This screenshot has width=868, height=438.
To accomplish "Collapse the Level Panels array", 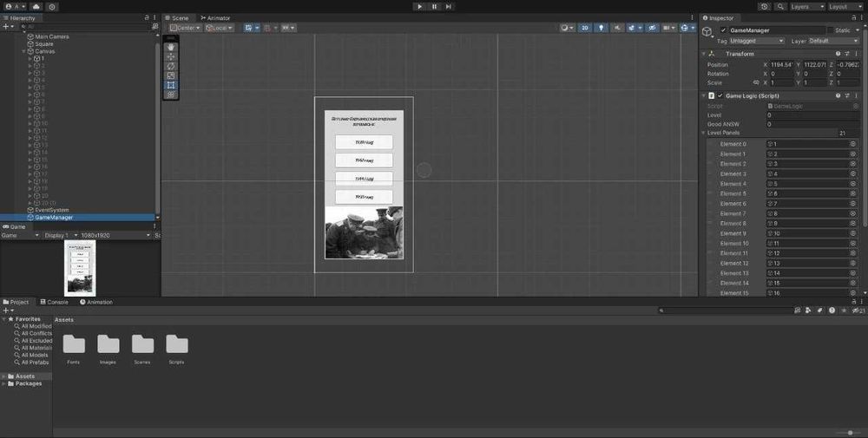I will coord(704,133).
